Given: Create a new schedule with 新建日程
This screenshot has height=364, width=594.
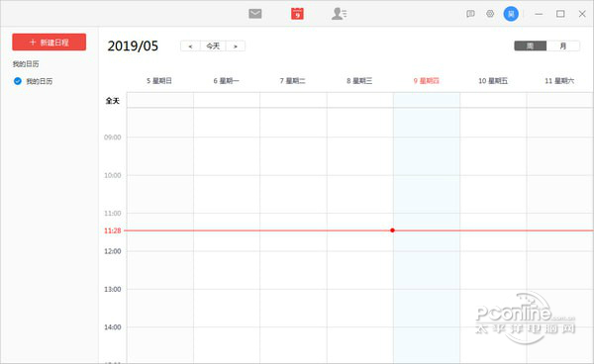Looking at the screenshot, I should (x=49, y=42).
